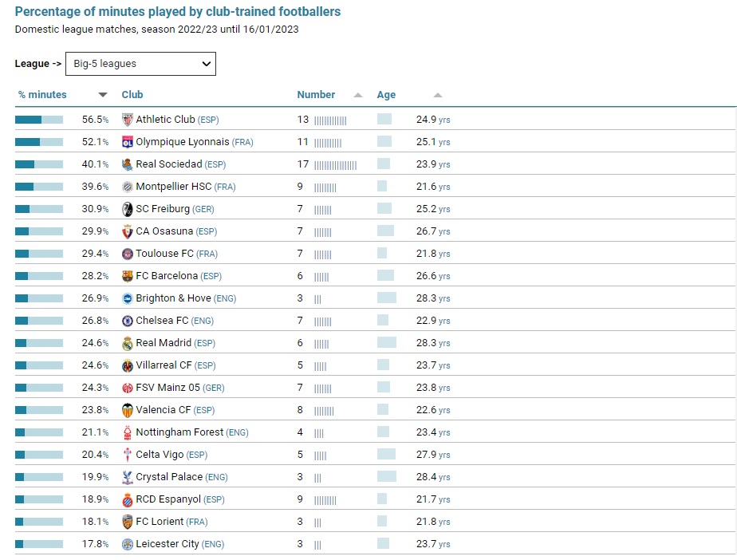
Task: Click Athletic Club's percentage minutes bar
Action: click(x=39, y=120)
